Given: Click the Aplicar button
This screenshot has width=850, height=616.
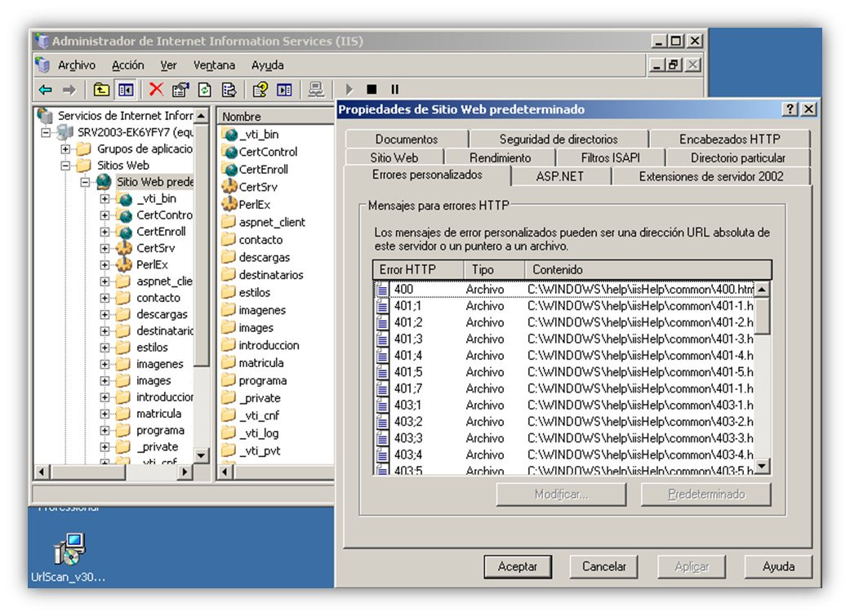Looking at the screenshot, I should pyautogui.click(x=692, y=567).
